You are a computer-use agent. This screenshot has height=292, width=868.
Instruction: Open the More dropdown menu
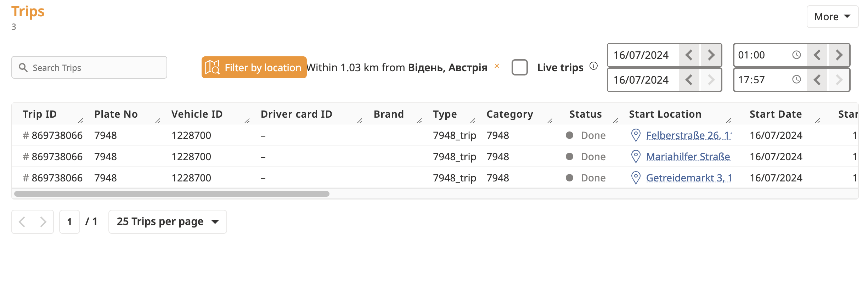point(832,17)
